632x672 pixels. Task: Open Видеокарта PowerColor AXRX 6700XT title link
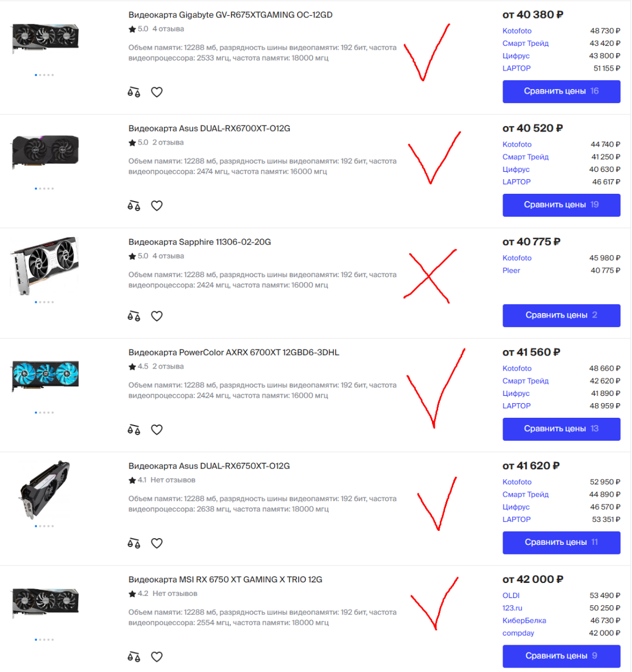[234, 352]
